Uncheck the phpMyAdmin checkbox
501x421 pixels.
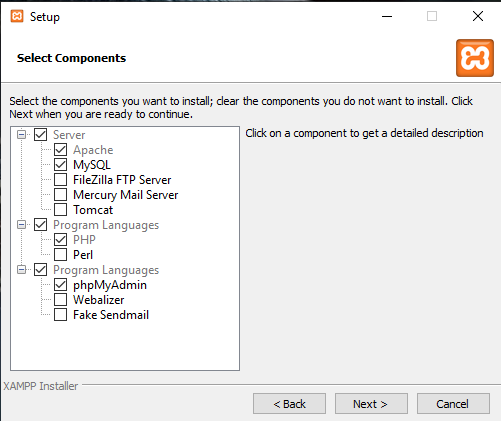click(x=60, y=284)
